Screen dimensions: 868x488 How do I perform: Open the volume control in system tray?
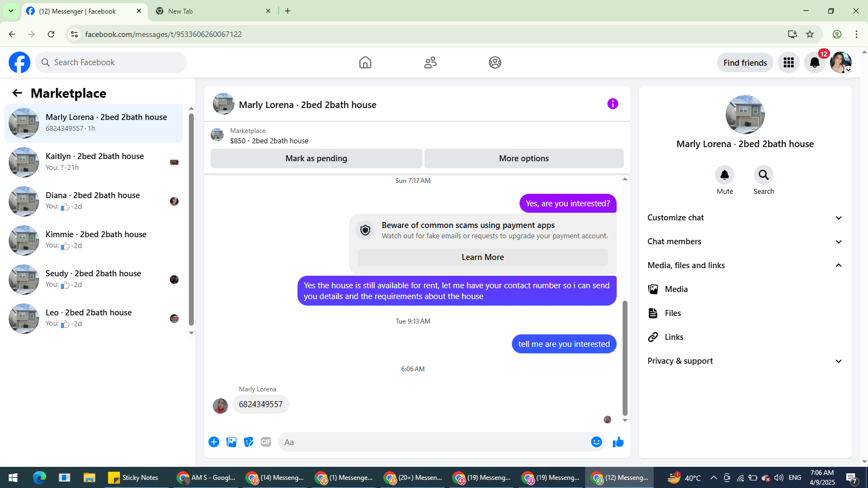point(779,478)
